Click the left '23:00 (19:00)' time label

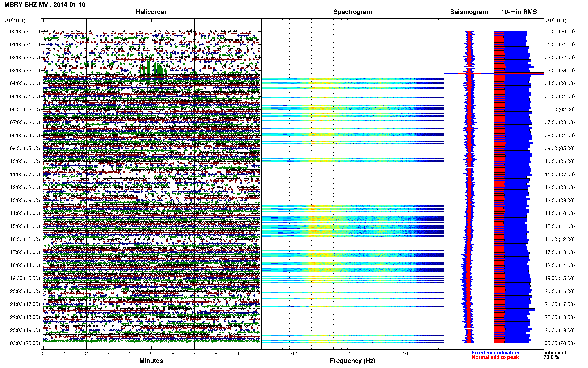[x=25, y=330]
